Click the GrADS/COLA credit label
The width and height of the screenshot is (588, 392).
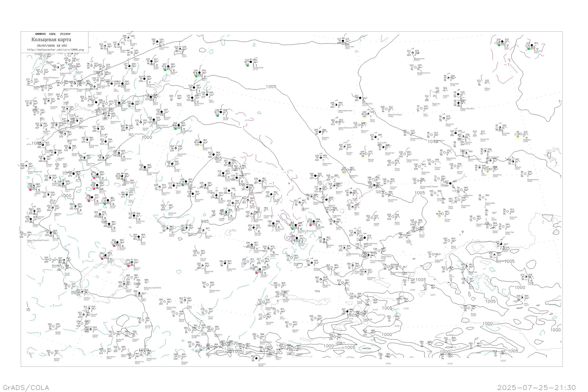coord(26,387)
